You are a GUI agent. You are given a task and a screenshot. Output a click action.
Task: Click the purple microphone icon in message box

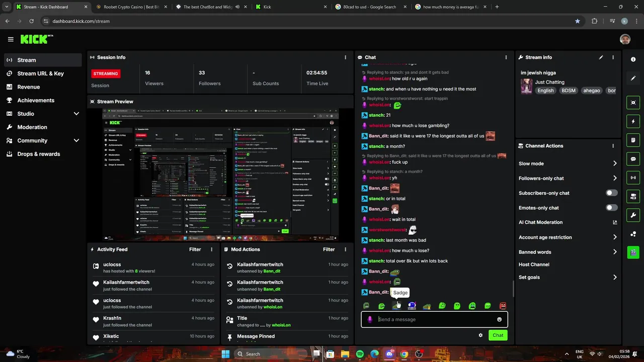pos(370,319)
